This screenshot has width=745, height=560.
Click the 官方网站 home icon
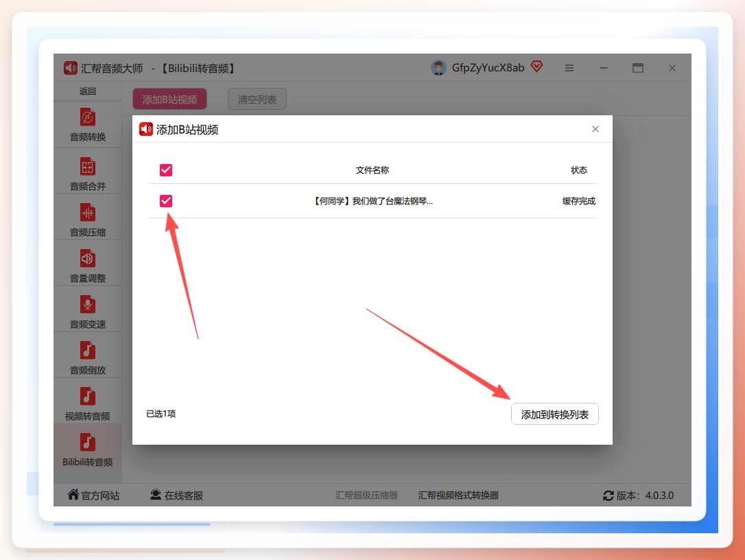73,494
